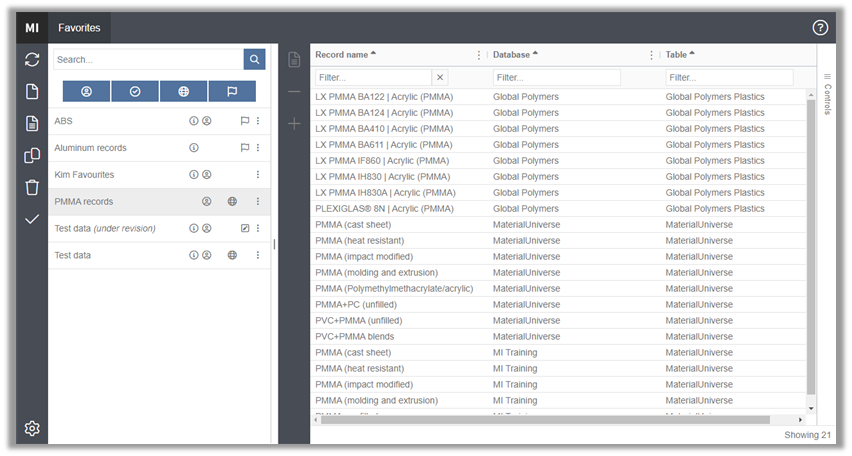Open the text document icon in sidebar
Viewport: 852px width, 456px height.
coord(32,123)
